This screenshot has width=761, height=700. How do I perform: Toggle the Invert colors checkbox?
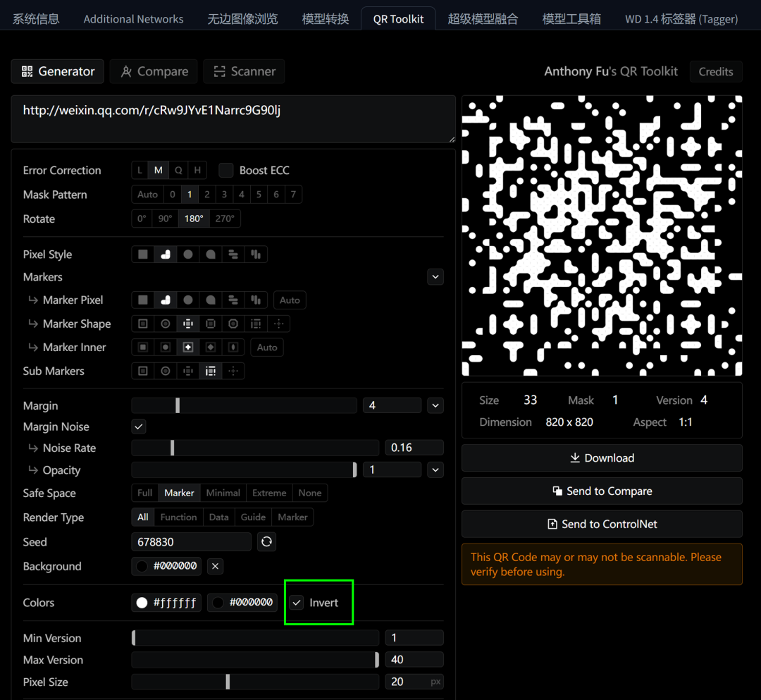(296, 603)
